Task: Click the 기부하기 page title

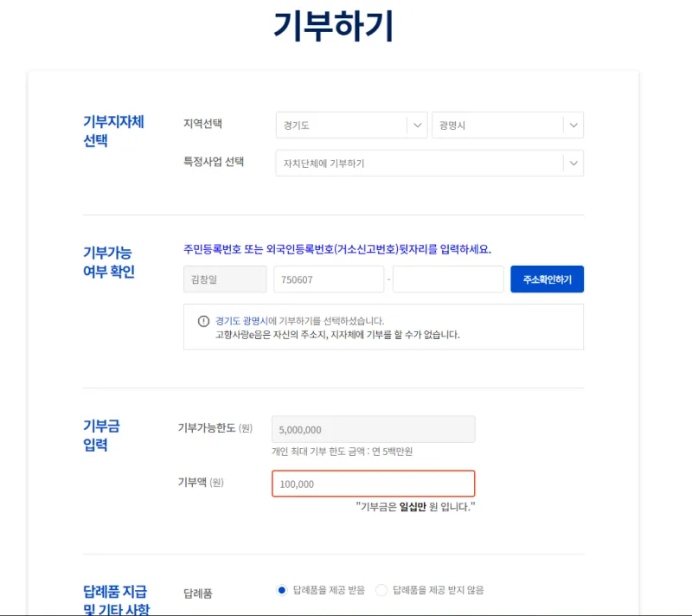Action: [333, 26]
